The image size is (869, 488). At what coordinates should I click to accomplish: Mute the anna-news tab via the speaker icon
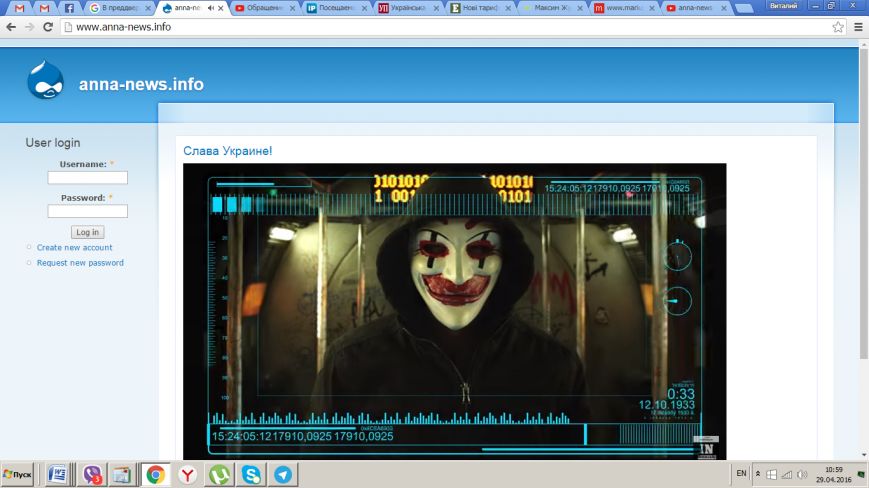coord(210,8)
